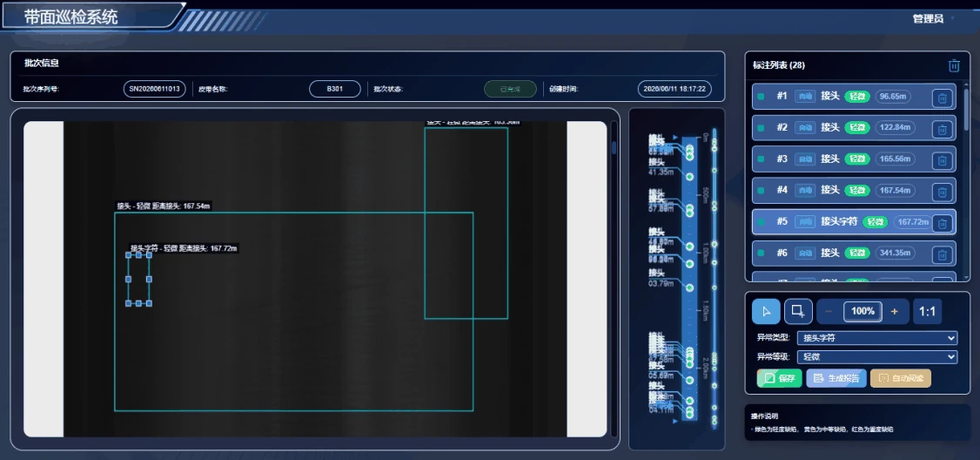Select annotation row #6 接头
The image size is (980, 460).
coord(854,253)
